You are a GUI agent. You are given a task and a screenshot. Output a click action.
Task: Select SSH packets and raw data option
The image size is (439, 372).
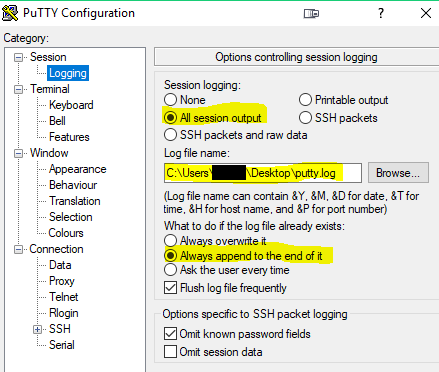[x=170, y=135]
